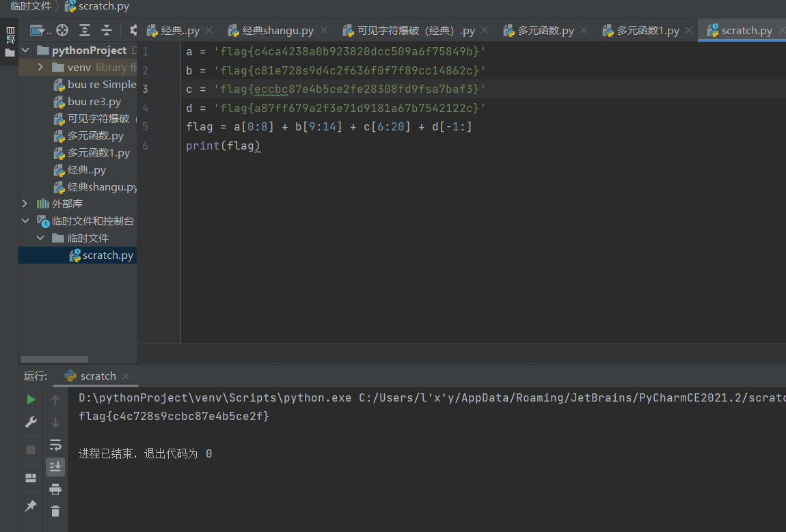The width and height of the screenshot is (786, 532).
Task: Close the 多元函数1.py editor tab
Action: tap(689, 30)
